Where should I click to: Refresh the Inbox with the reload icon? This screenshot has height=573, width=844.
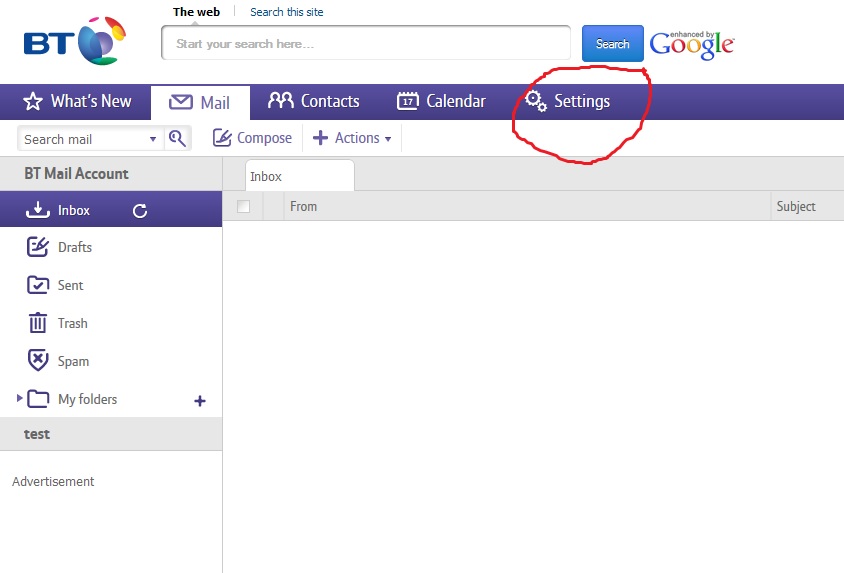point(140,210)
